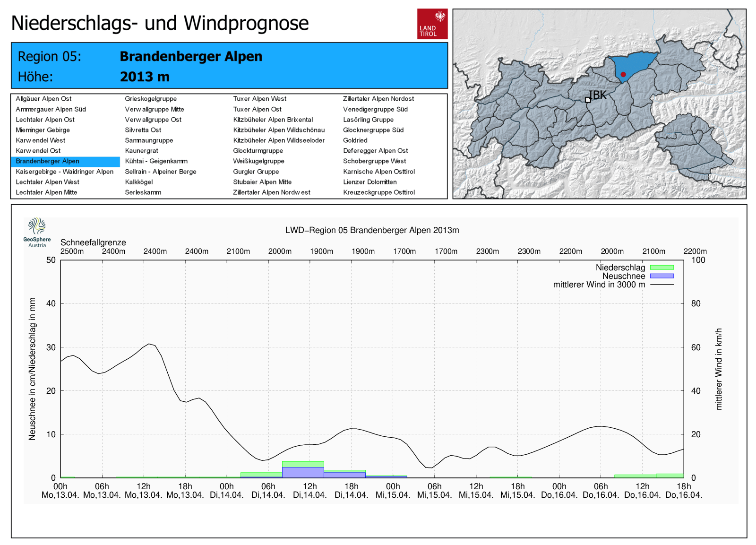Click the green Niederschlag legend swatch
This screenshot has width=756, height=545.
pyautogui.click(x=661, y=268)
